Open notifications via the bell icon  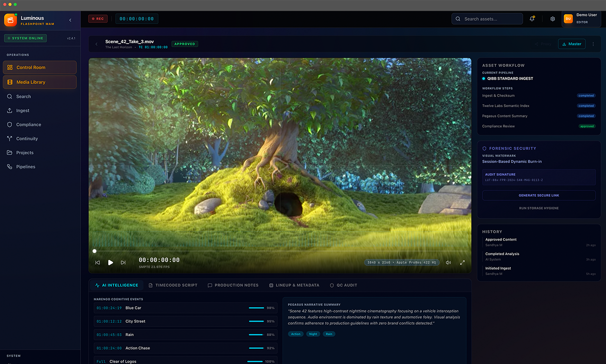(532, 19)
